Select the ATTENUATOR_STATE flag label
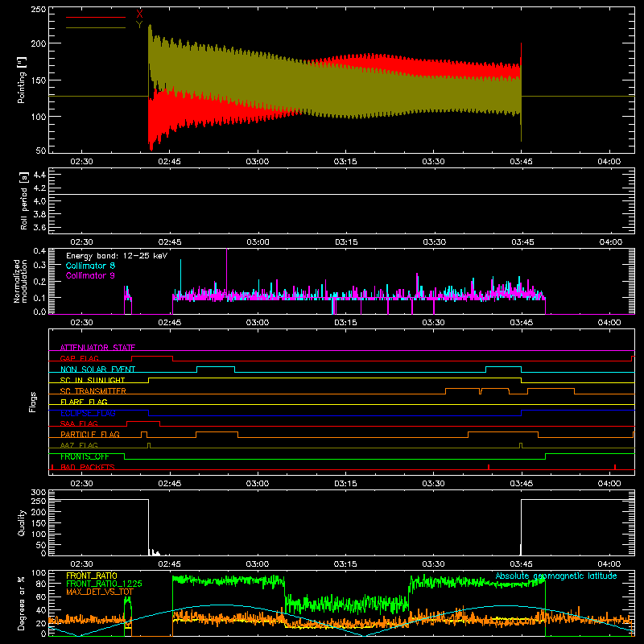This screenshot has width=644, height=644. tap(97, 348)
